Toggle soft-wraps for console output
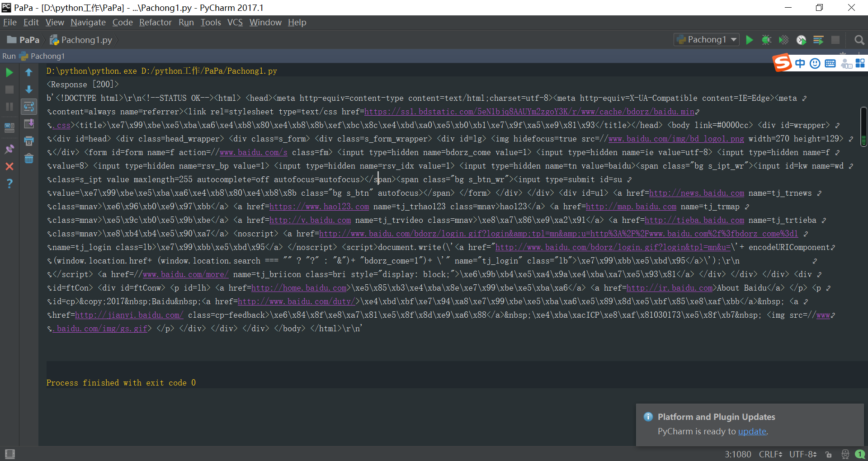Image resolution: width=868 pixels, height=461 pixels. pos(29,107)
